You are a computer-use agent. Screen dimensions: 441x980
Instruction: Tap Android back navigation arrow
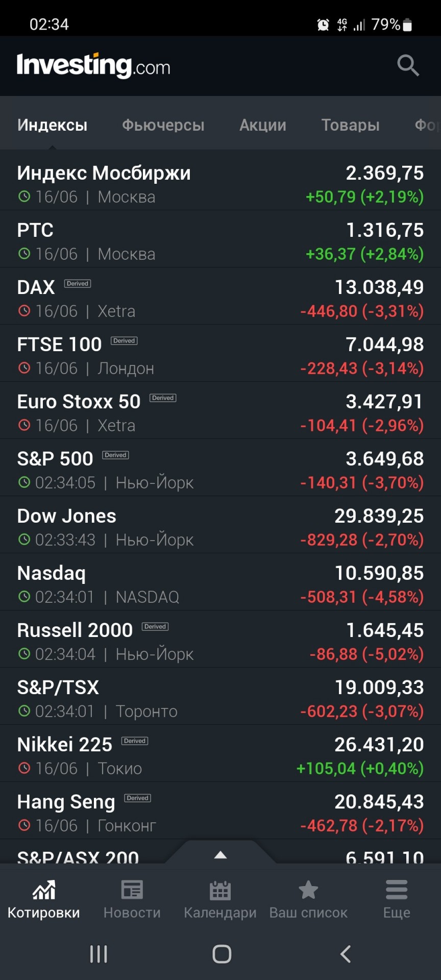click(346, 953)
